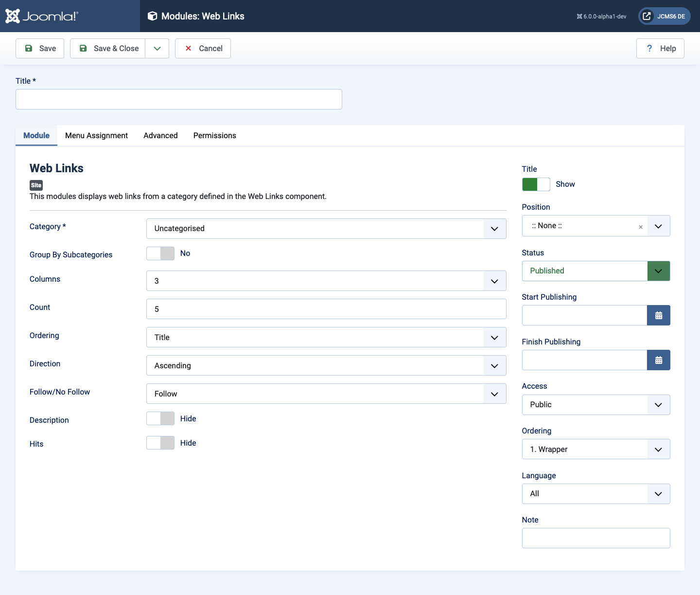Expand the Position selector chevron
The image size is (700, 595).
[659, 226]
